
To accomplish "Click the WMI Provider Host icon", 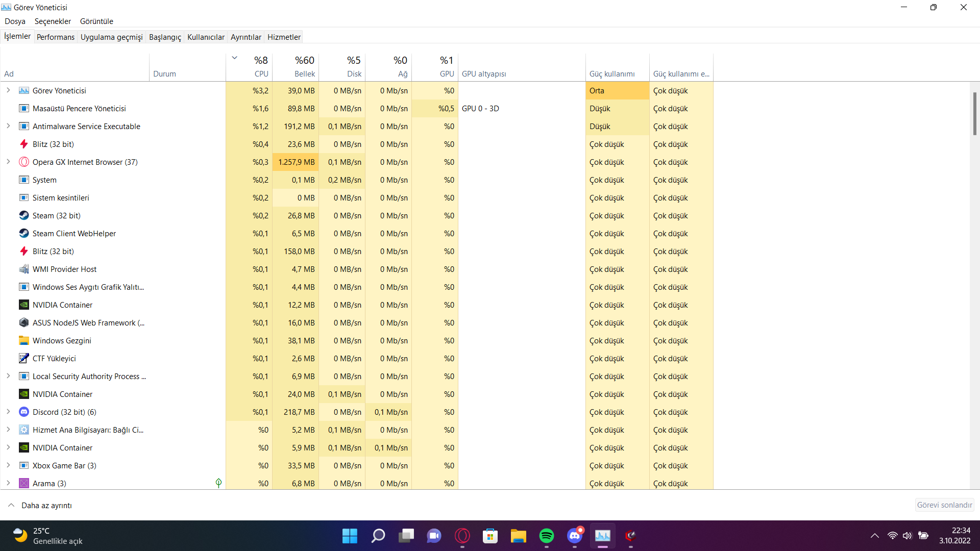I will pyautogui.click(x=24, y=269).
